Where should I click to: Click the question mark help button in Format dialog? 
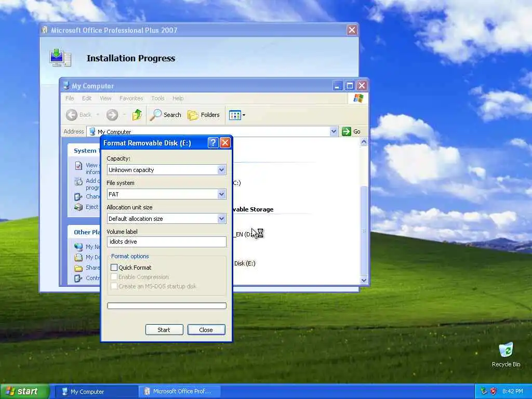[212, 143]
